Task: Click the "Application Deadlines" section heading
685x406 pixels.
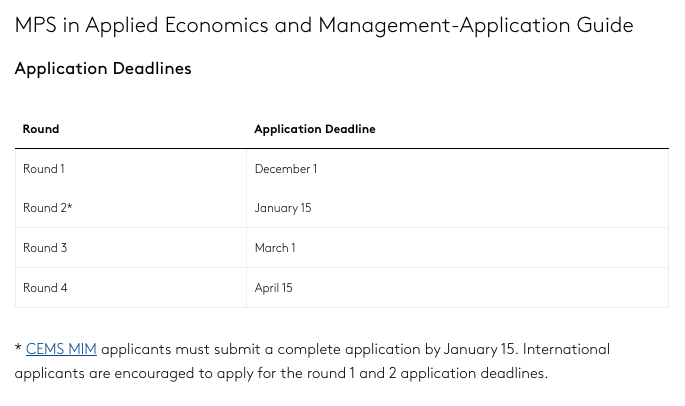Action: 103,69
